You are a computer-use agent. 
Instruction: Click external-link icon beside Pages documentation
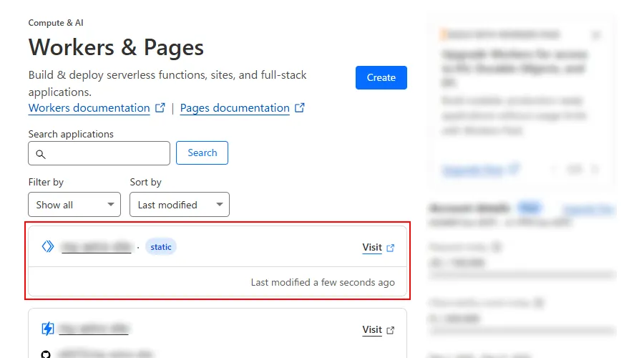[x=300, y=107]
